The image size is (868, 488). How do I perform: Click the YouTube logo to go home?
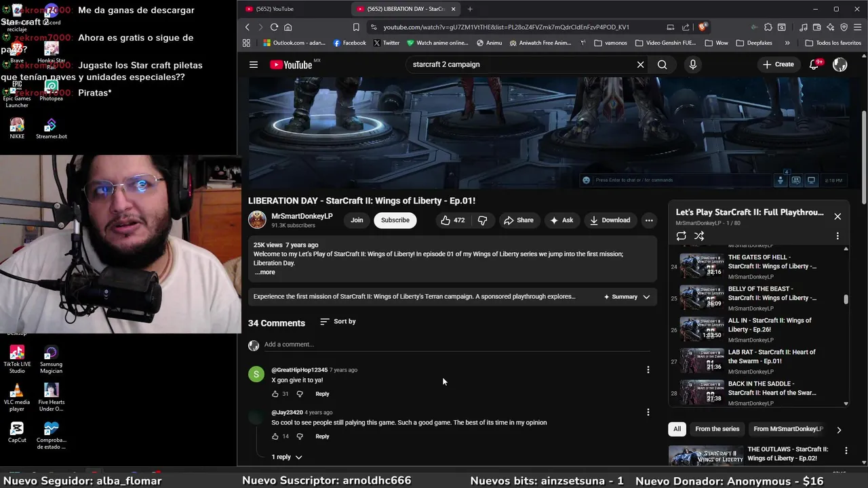291,64
